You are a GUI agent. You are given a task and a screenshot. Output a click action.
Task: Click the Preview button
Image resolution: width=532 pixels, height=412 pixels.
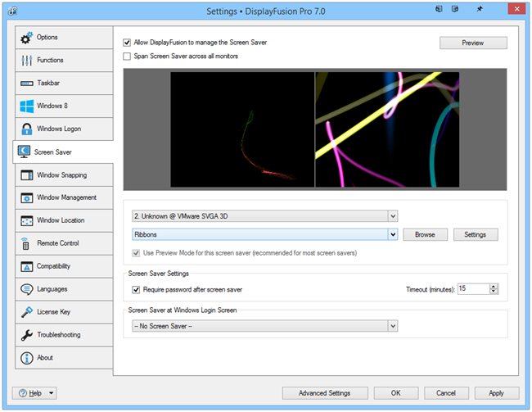pos(473,43)
